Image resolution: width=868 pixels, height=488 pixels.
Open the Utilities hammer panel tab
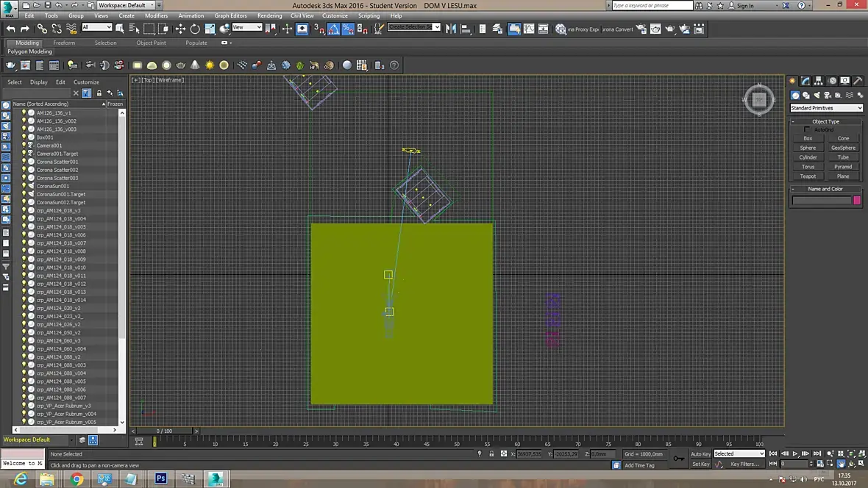click(x=858, y=81)
